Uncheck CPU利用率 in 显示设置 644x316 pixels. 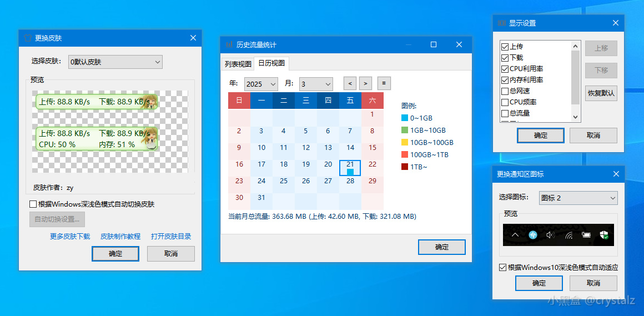[505, 69]
